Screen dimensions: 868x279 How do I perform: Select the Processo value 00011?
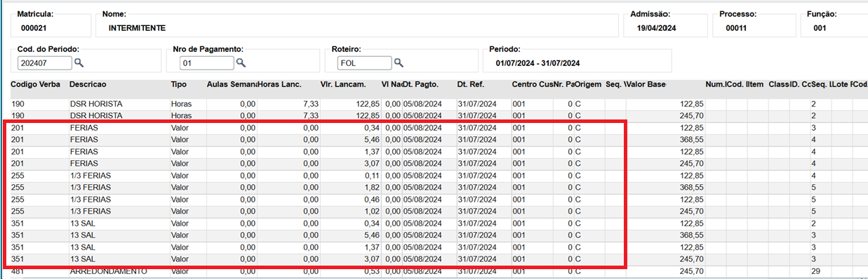[x=736, y=28]
